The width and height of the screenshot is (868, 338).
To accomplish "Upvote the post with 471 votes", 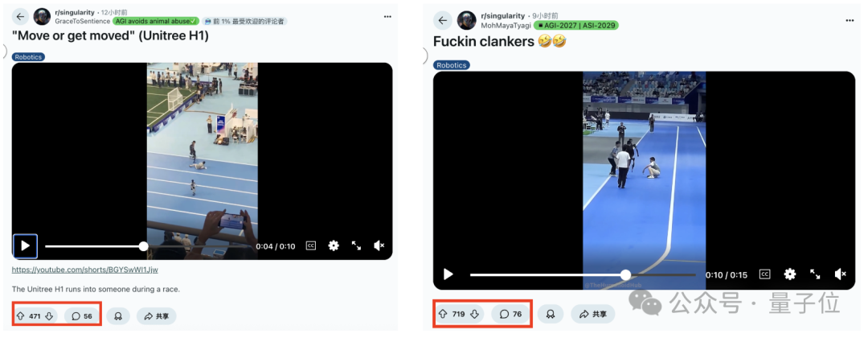I will point(20,316).
